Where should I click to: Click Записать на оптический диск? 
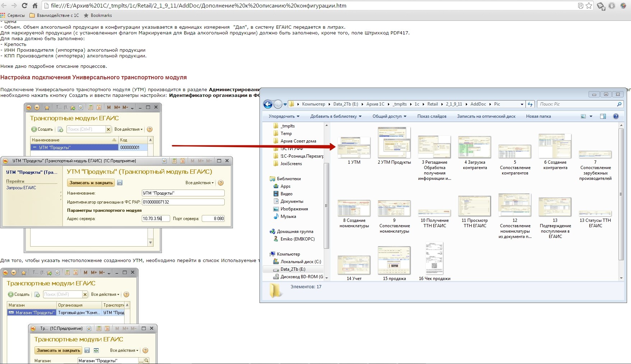(x=486, y=116)
